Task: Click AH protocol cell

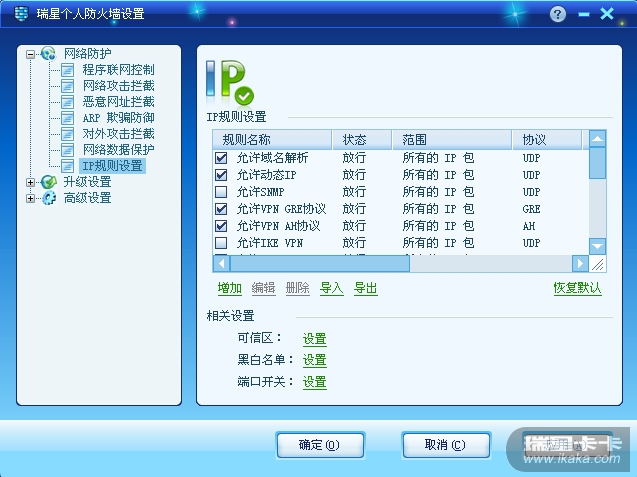Action: [529, 226]
